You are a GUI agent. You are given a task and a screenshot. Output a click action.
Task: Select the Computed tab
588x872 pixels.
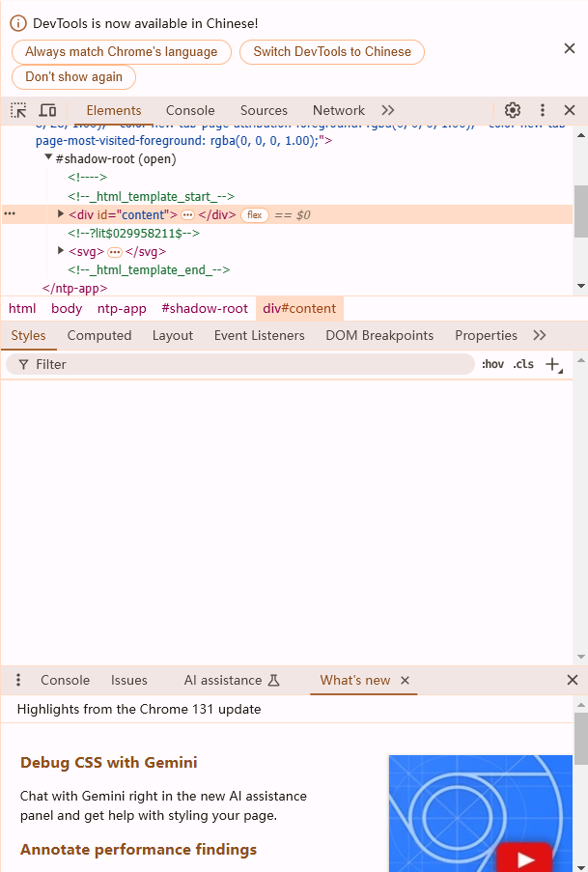[x=99, y=335]
